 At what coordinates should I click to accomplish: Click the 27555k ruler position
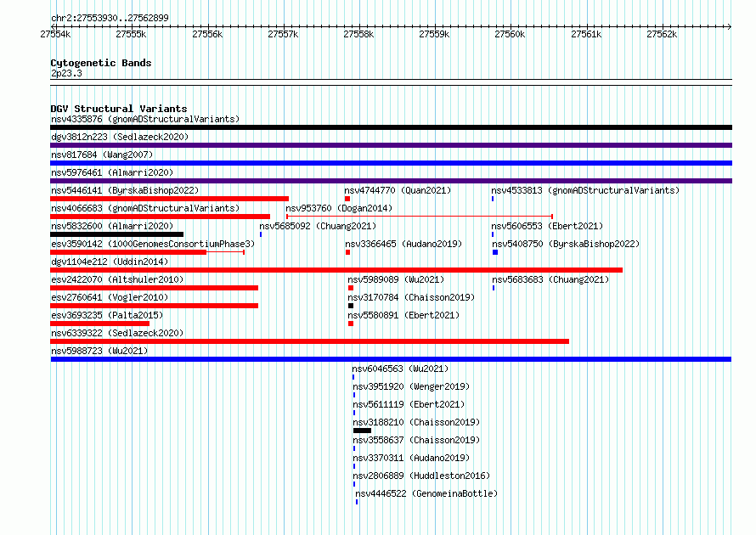pyautogui.click(x=131, y=34)
